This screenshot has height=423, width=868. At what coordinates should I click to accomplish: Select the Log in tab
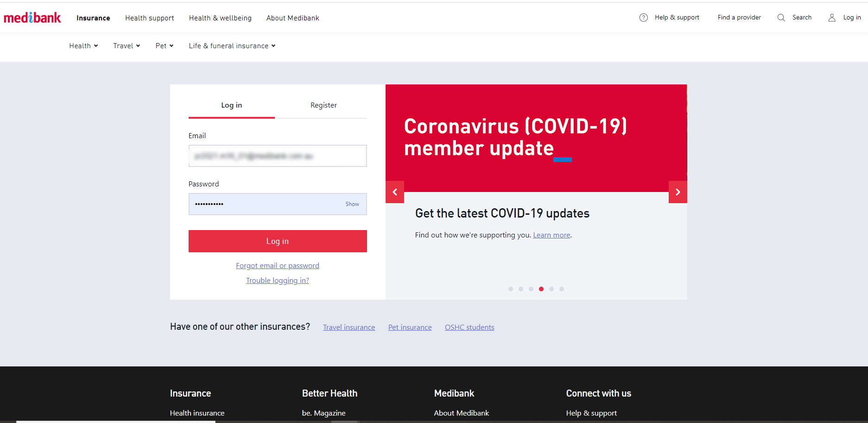click(231, 105)
